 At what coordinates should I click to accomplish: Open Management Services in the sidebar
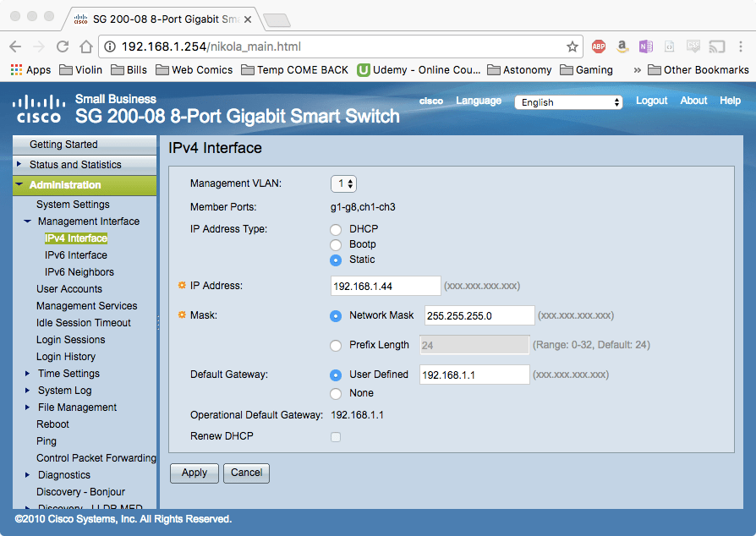[87, 305]
